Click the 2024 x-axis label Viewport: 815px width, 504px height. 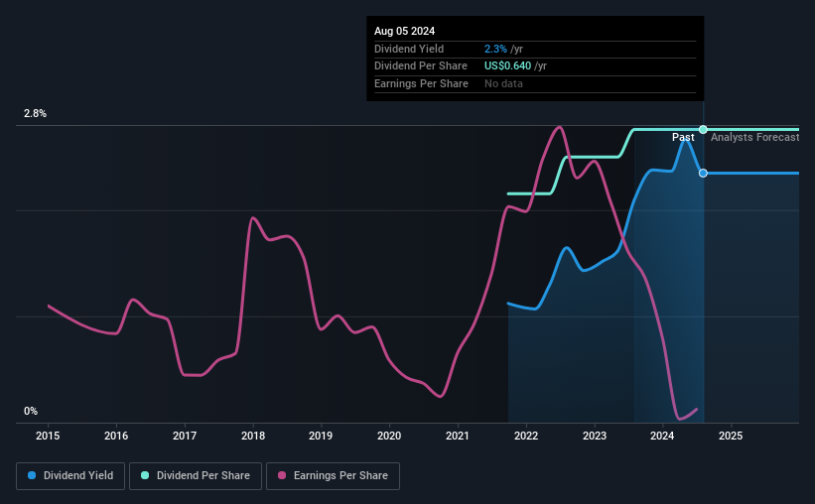tap(662, 436)
